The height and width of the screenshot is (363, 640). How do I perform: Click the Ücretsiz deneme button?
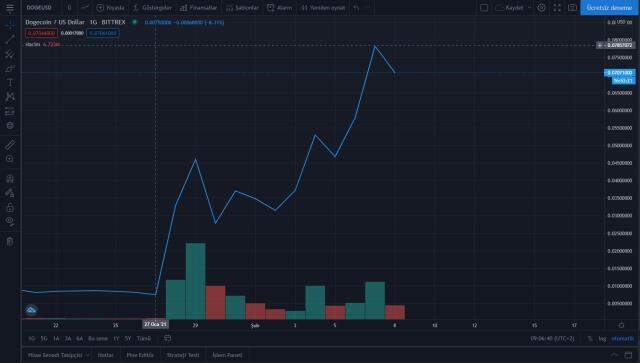[609, 7]
